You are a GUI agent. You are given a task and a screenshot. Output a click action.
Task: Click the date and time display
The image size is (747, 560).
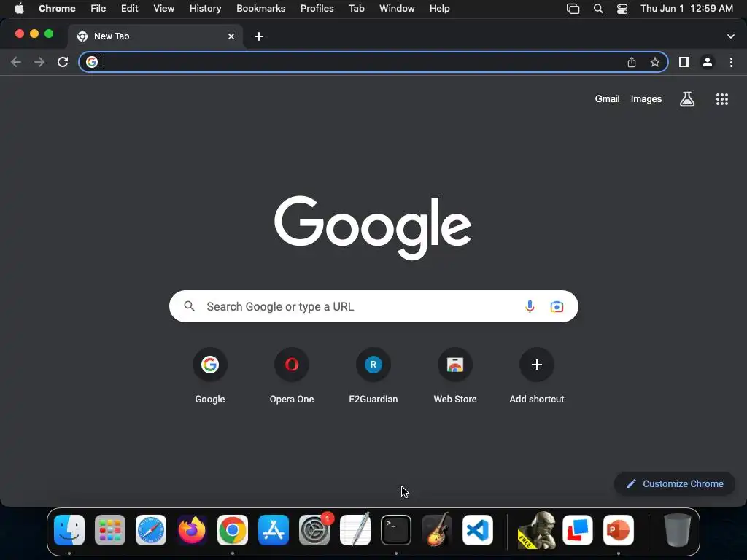[x=686, y=8]
